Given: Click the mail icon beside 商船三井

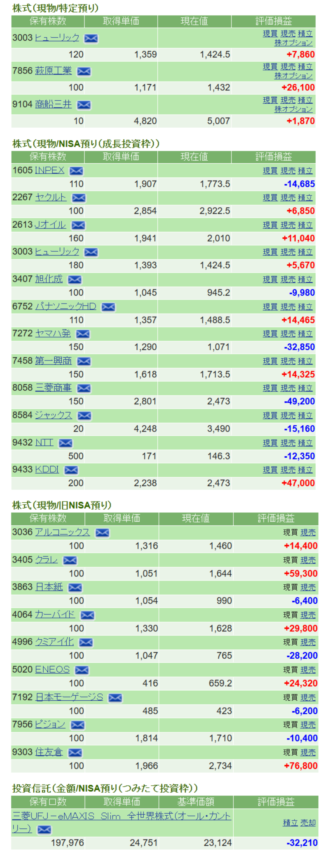Looking at the screenshot, I should (84, 105).
